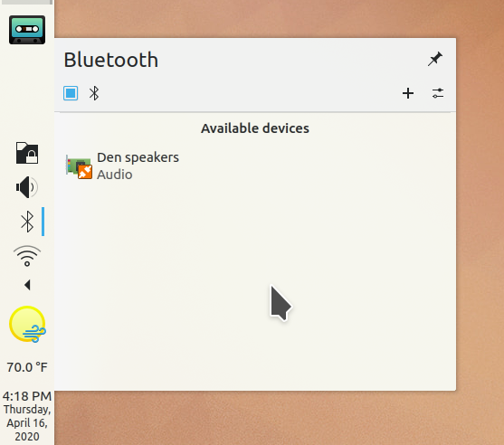Image resolution: width=504 pixels, height=445 pixels.
Task: Click the Bluetooth symbol beside the checkbox
Action: pos(94,93)
